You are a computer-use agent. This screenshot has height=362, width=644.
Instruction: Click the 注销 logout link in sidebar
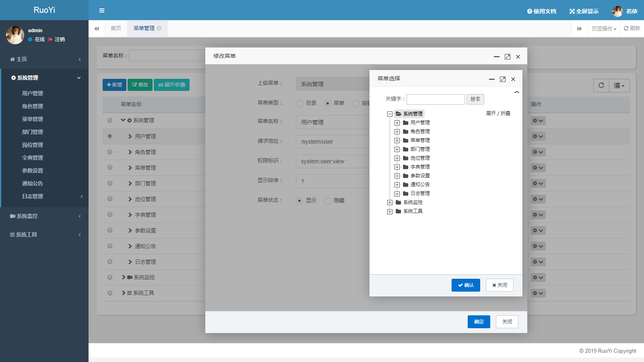pos(57,39)
